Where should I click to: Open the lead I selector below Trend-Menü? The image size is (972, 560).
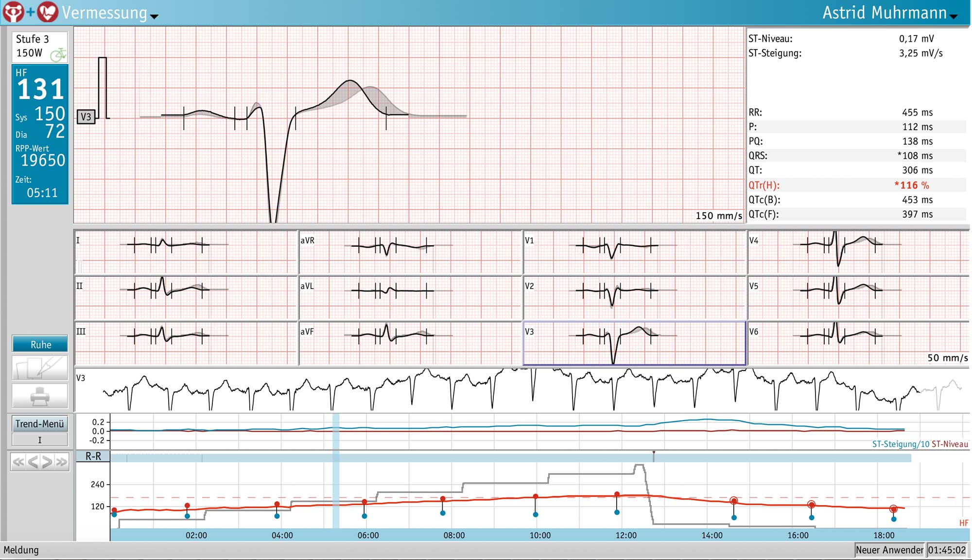point(40,440)
